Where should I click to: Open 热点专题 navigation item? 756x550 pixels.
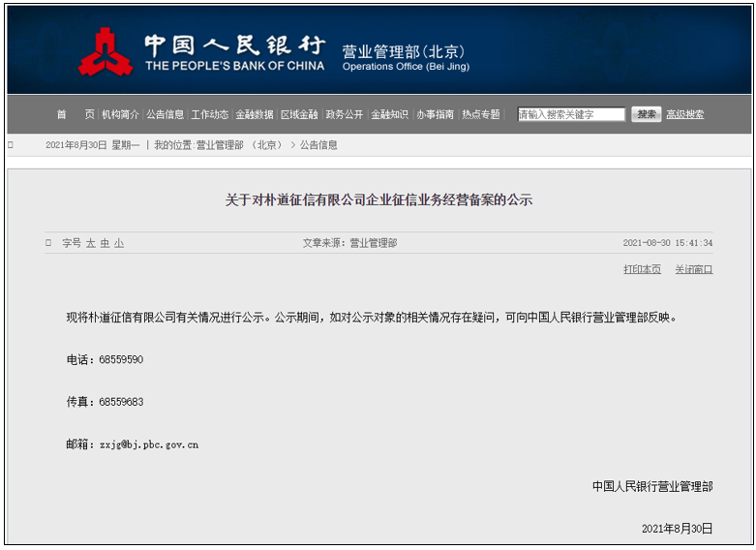481,114
